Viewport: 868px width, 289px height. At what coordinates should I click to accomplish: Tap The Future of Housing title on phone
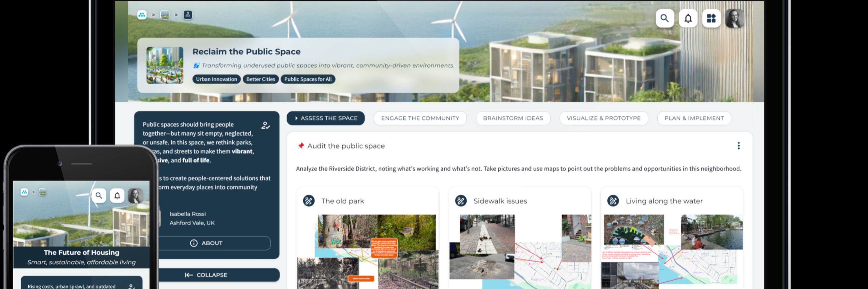coord(82,252)
